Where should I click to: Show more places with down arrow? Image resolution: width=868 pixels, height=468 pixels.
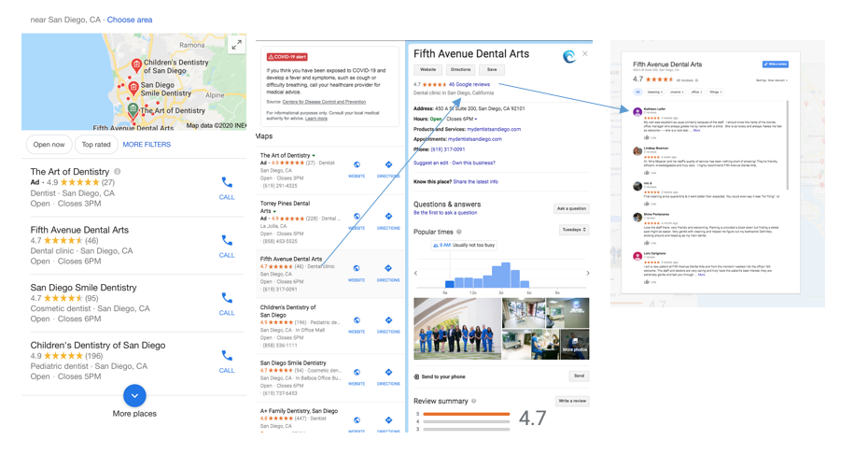[134, 395]
